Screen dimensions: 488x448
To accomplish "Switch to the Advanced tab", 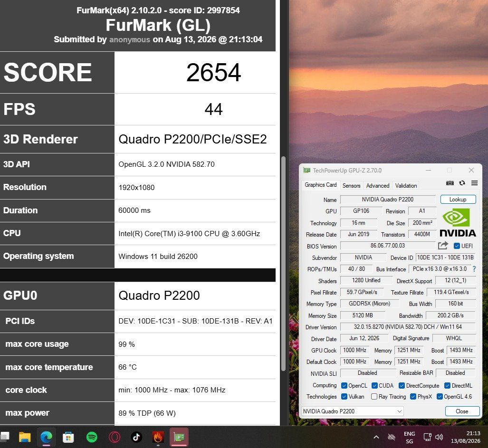I will (x=377, y=185).
